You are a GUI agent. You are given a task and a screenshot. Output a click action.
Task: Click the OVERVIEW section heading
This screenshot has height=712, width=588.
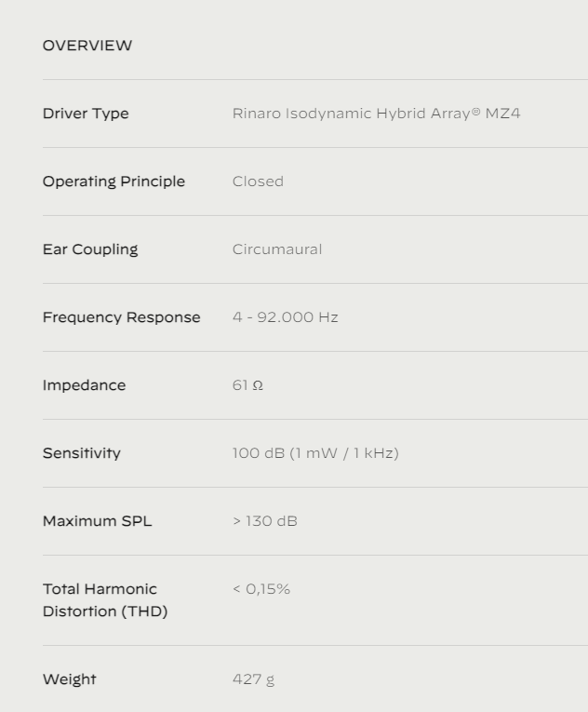[87, 46]
